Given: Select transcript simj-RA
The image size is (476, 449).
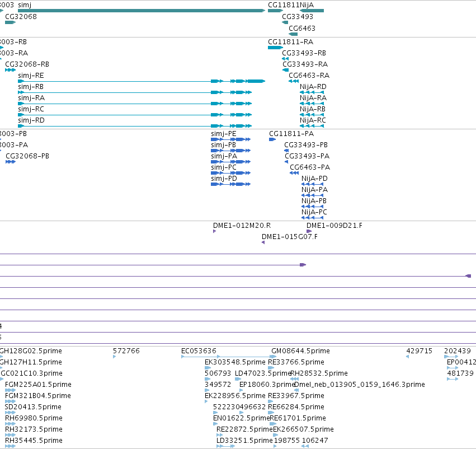Looking at the screenshot, I should 135,104.
